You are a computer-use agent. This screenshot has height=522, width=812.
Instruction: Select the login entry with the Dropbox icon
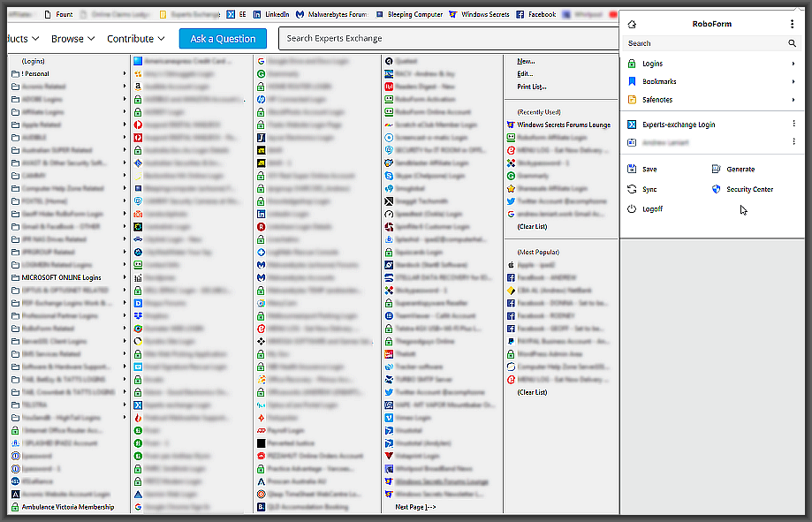pos(151,315)
